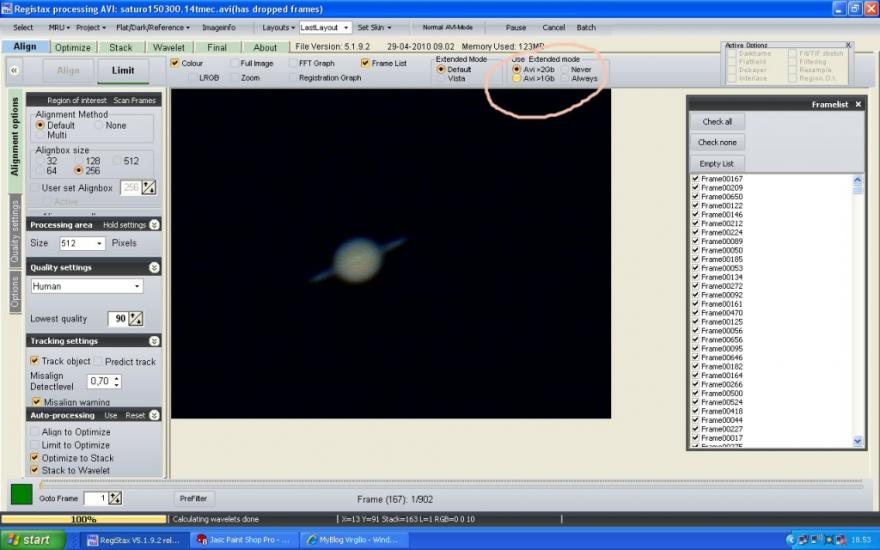Collapse the Quality settings section chevron
The height and width of the screenshot is (550, 880).
154,268
